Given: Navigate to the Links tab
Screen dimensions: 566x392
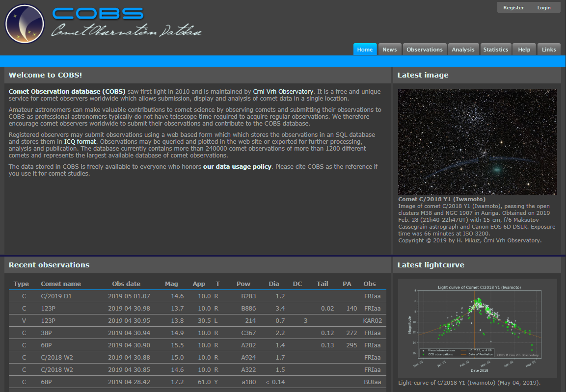Looking at the screenshot, I should [x=549, y=50].
